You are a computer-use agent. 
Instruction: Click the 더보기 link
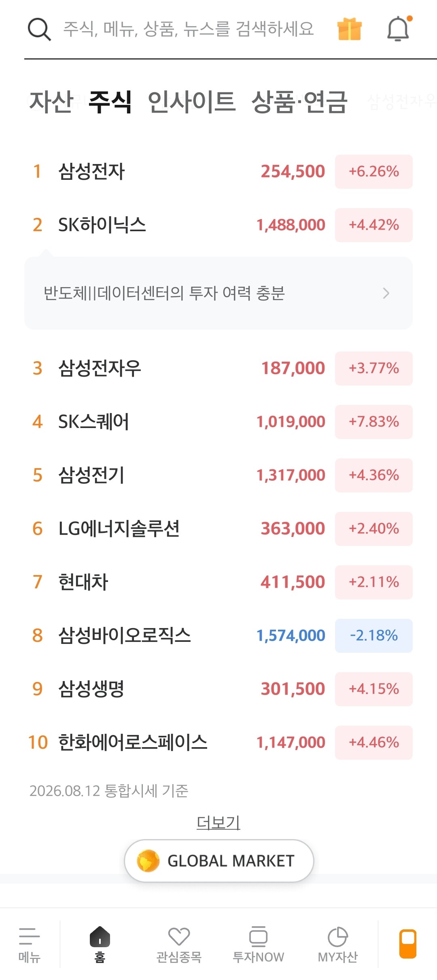(218, 822)
